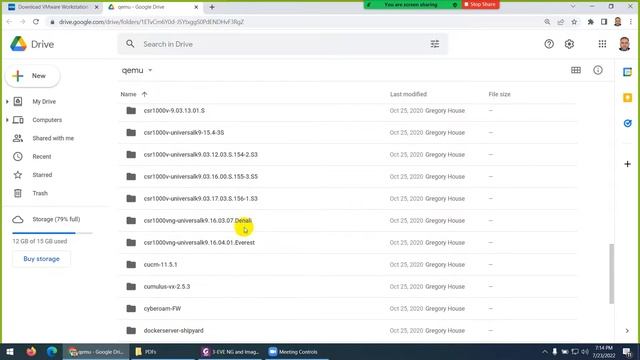Image resolution: width=640 pixels, height=360 pixels.
Task: Open Windows Start menu
Action: [10, 352]
